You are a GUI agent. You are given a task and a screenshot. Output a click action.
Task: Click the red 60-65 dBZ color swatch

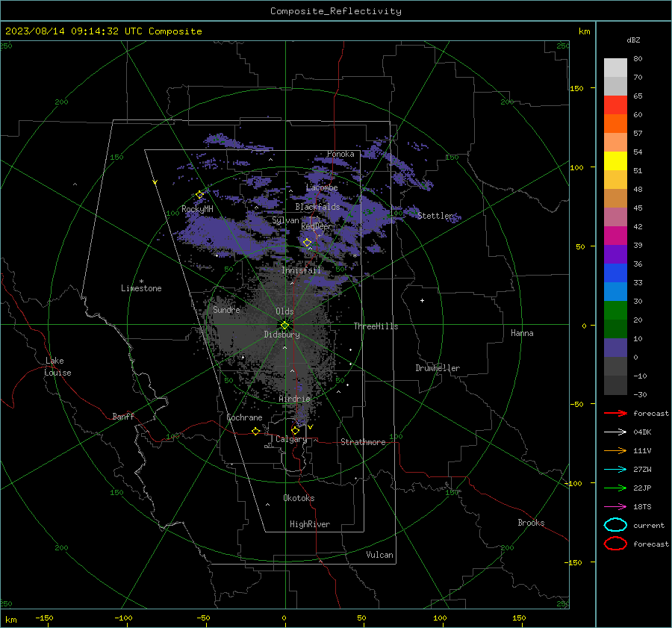point(615,105)
